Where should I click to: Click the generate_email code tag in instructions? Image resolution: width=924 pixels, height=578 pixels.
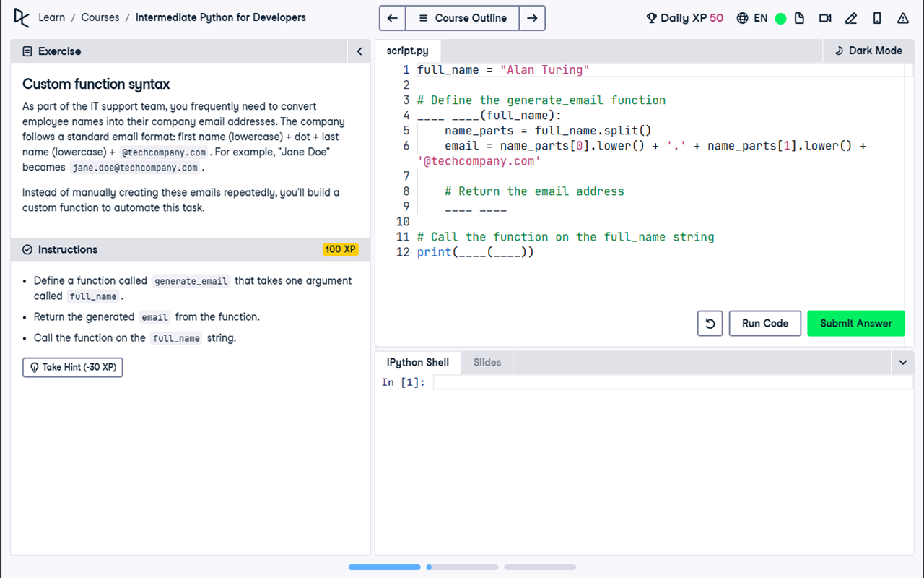[x=191, y=281]
